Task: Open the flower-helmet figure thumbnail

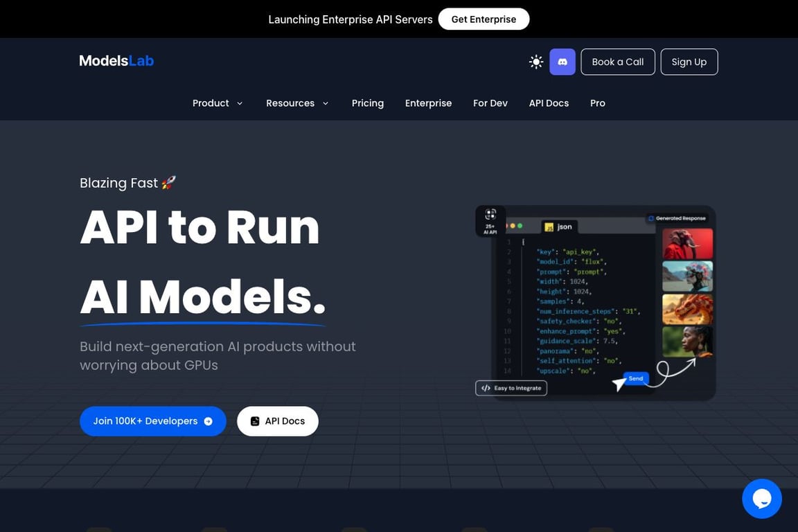Action: 688,276
